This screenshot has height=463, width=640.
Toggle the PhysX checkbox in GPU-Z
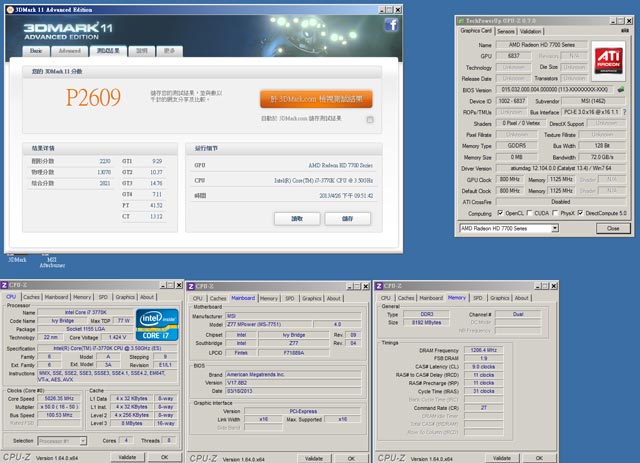[555, 213]
